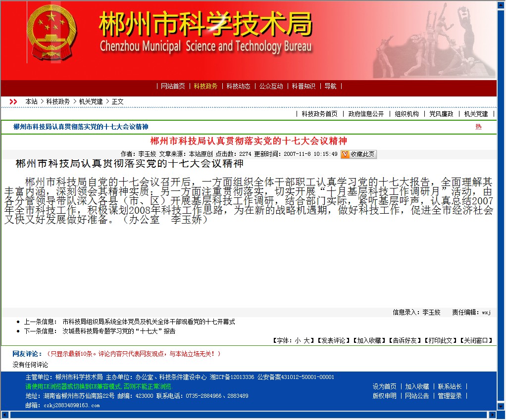The height and width of the screenshot is (420, 506).
Task: Click the author name 李玉姣 in byline
Action: 147,154
